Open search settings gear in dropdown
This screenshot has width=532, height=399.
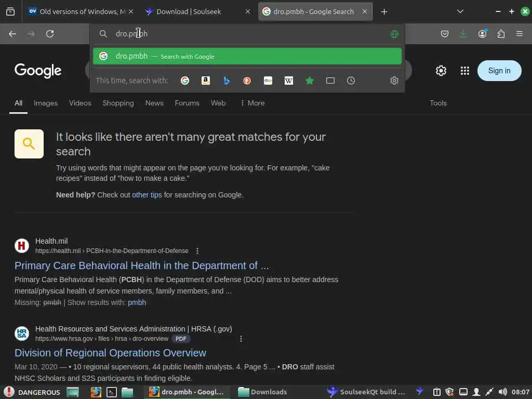tap(394, 81)
